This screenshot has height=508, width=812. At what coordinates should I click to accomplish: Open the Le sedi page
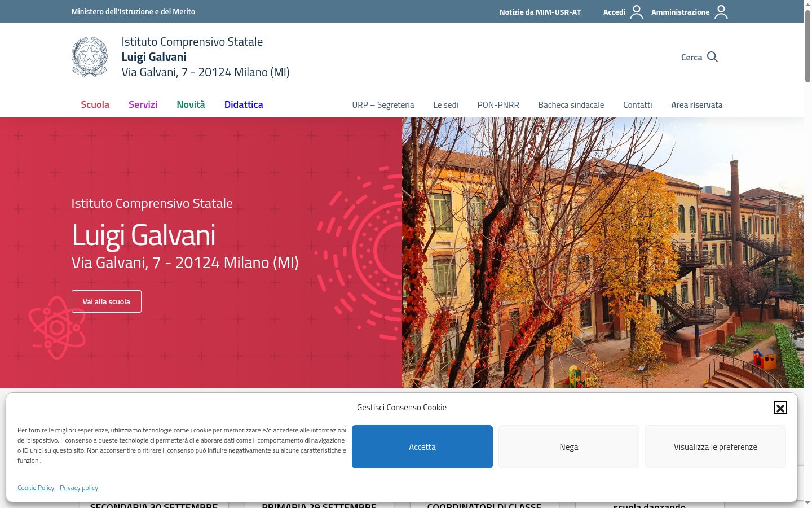pyautogui.click(x=445, y=105)
